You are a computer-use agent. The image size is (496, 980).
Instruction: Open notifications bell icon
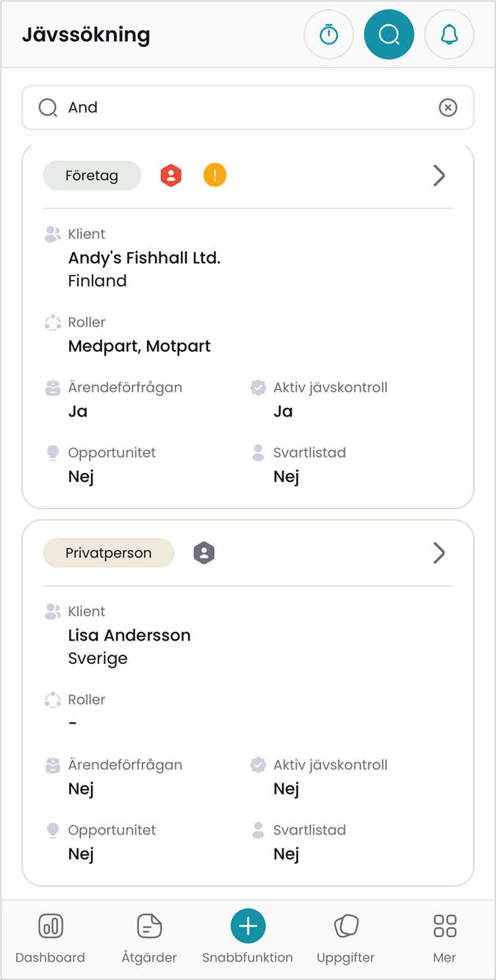pyautogui.click(x=449, y=35)
